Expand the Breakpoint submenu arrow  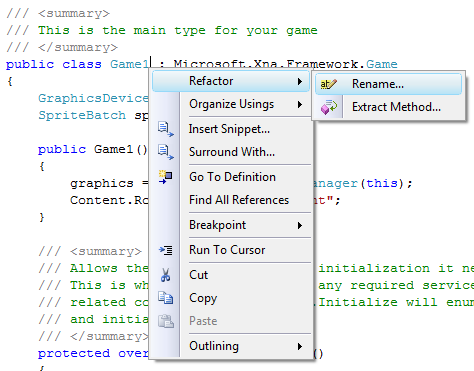[300, 226]
